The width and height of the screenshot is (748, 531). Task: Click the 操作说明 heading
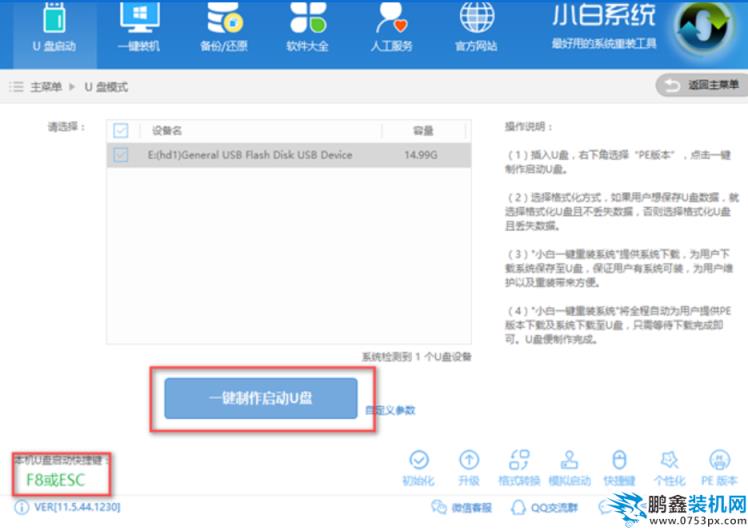[529, 127]
